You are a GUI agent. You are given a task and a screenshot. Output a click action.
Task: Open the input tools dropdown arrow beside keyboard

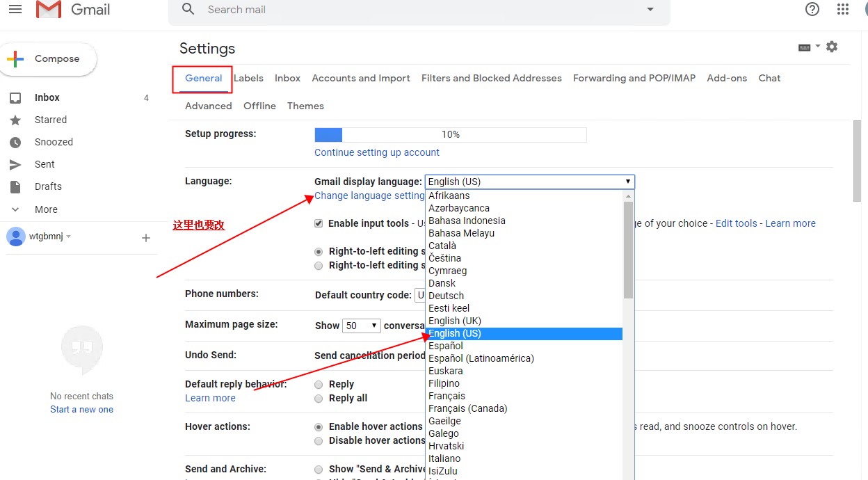[818, 47]
